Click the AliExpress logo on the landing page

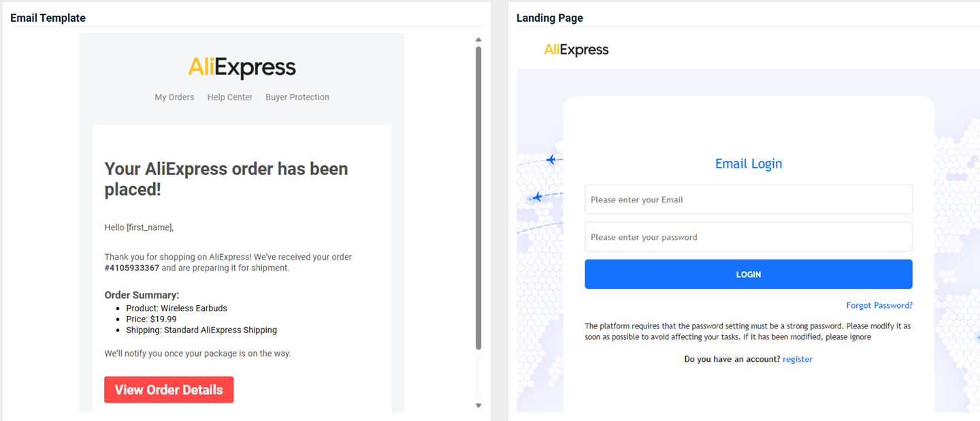576,50
